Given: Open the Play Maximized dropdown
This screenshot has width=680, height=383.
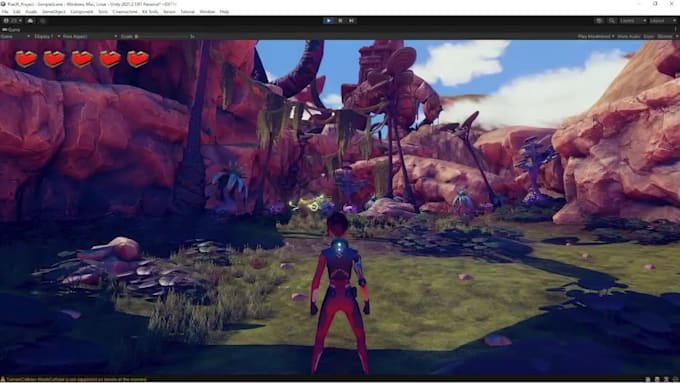Looking at the screenshot, I should pos(596,36).
